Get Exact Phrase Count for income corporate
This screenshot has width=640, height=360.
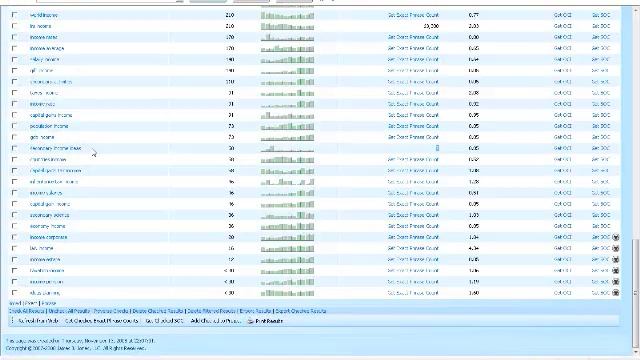413,237
